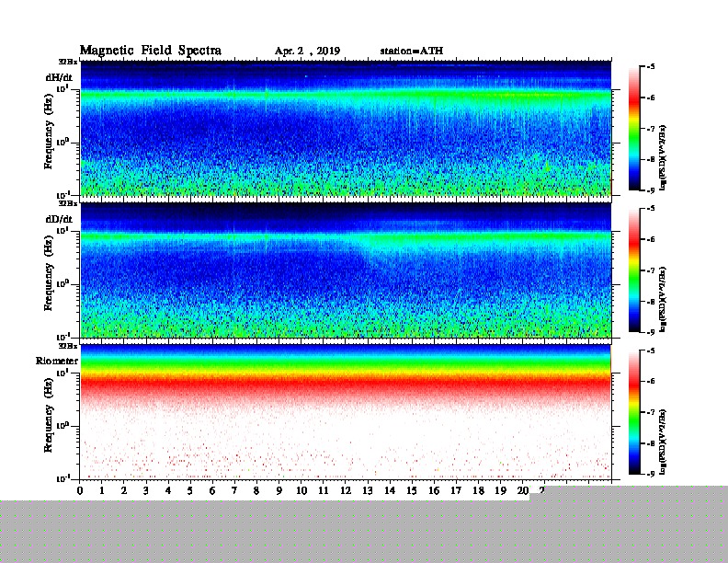The width and height of the screenshot is (728, 563).
Task: Click hour tick label "8" on time axis
Action: (x=256, y=490)
